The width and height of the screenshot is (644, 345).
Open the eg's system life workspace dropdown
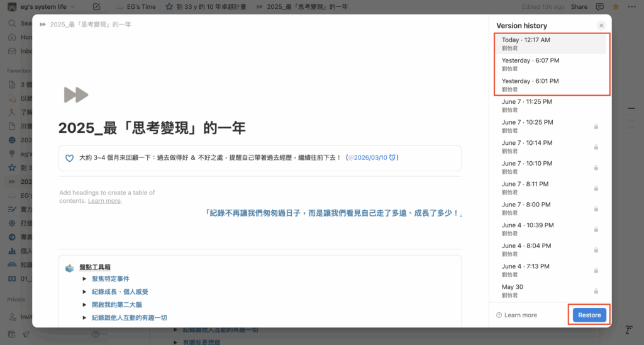[x=45, y=7]
